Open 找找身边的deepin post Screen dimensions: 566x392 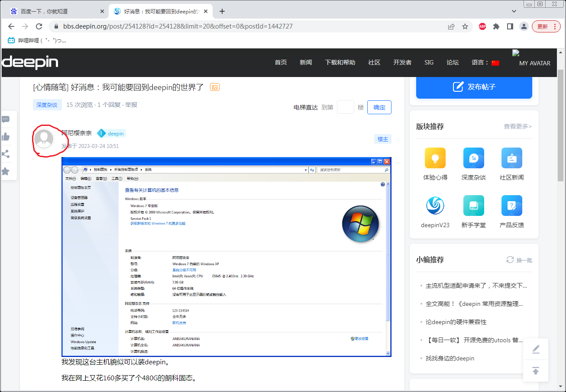(450, 358)
